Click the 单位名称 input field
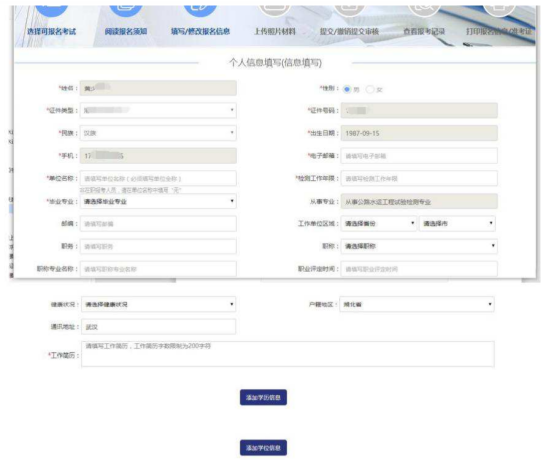 [158, 178]
